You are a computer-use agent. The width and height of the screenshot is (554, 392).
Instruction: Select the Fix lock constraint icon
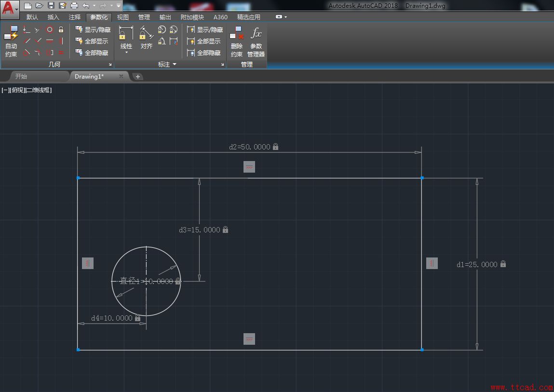click(61, 30)
